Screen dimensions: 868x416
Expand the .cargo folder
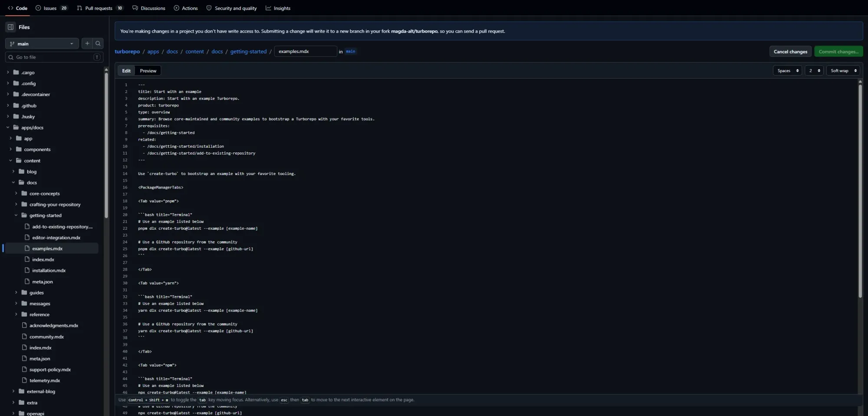(8, 72)
